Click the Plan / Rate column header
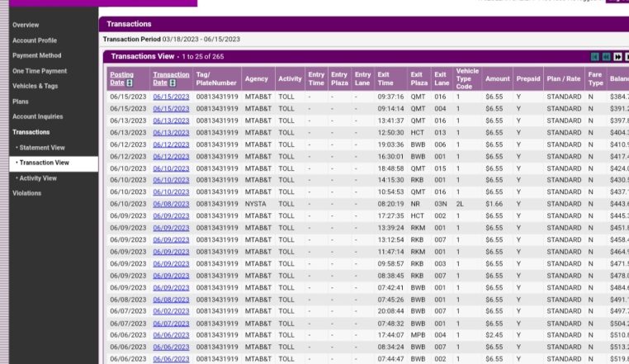The height and width of the screenshot is (364, 629). 563,78
